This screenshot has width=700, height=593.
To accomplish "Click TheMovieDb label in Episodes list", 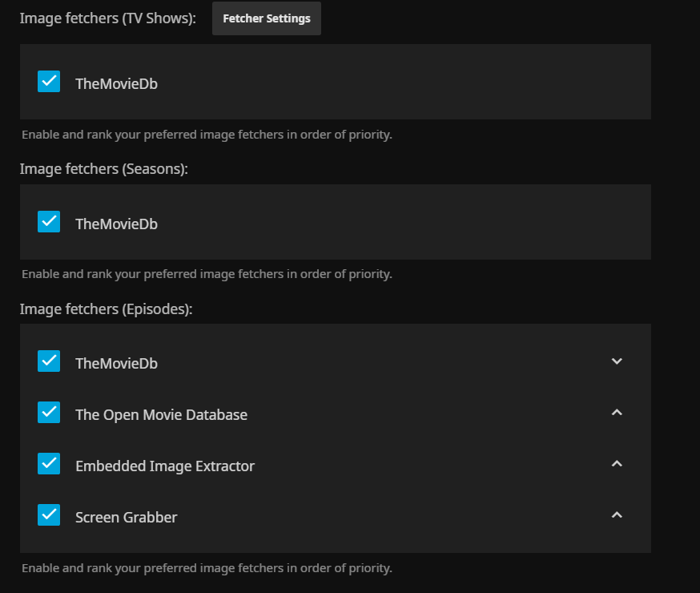I will click(116, 364).
